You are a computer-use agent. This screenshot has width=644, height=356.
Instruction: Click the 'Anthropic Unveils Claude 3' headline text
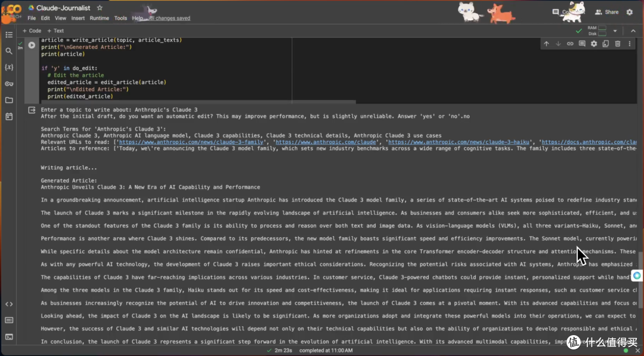point(150,187)
